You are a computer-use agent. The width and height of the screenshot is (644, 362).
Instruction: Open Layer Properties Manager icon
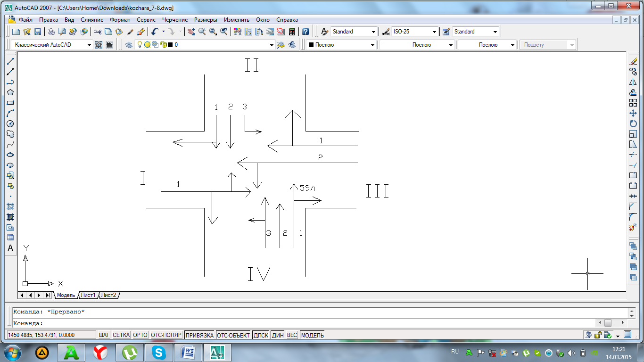[129, 45]
